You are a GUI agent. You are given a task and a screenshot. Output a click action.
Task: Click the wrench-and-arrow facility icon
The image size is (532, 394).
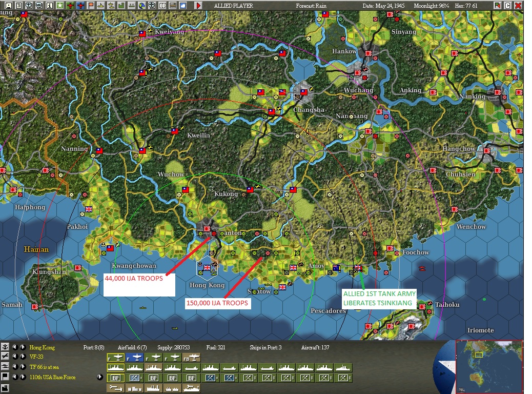pyautogui.click(x=116, y=388)
